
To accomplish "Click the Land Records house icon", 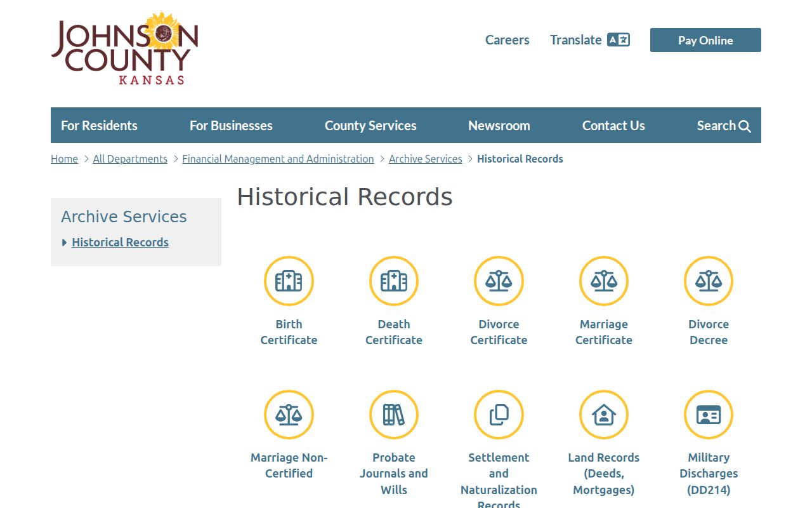I will tap(604, 415).
